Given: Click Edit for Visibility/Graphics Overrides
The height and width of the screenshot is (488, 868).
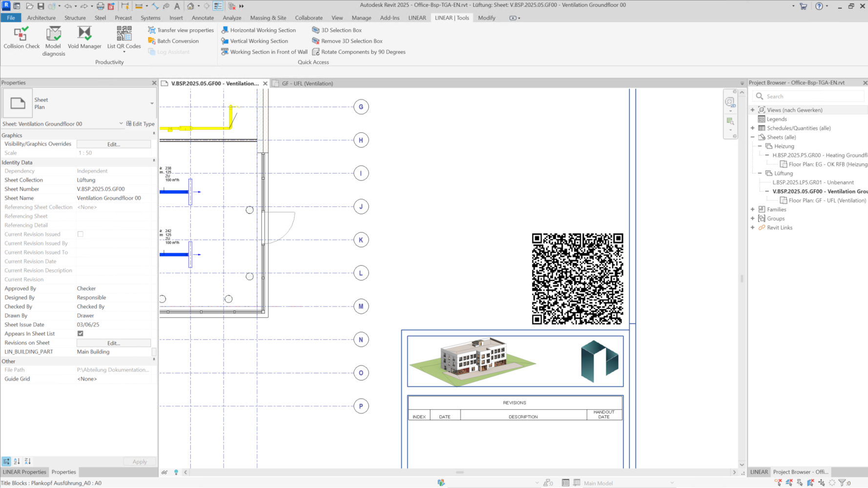Looking at the screenshot, I should (x=114, y=144).
